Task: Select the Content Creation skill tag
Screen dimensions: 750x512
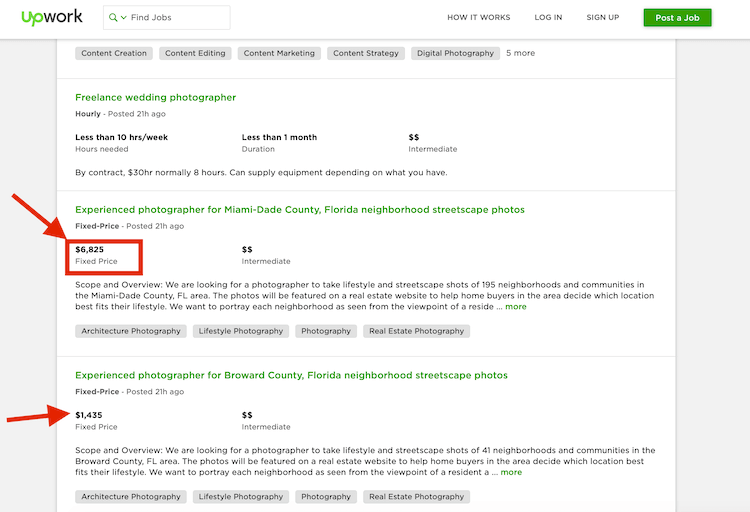Action: click(x=116, y=53)
